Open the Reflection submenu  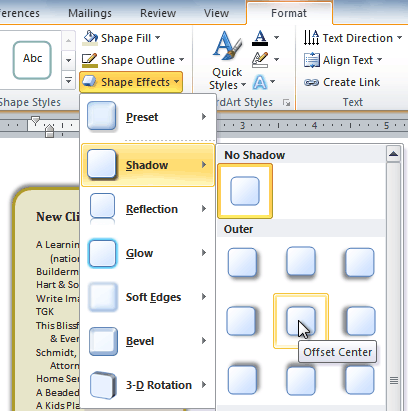pyautogui.click(x=148, y=209)
